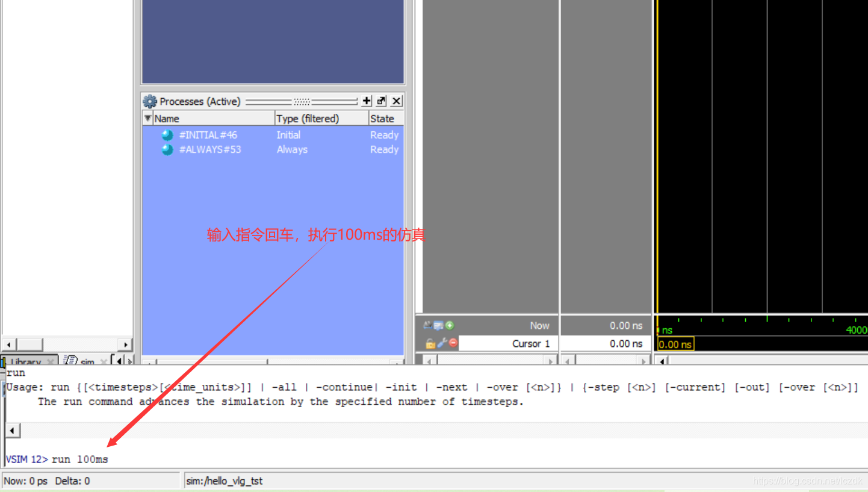This screenshot has height=492, width=868.
Task: Click the 'Initial' type cell
Action: click(x=288, y=135)
